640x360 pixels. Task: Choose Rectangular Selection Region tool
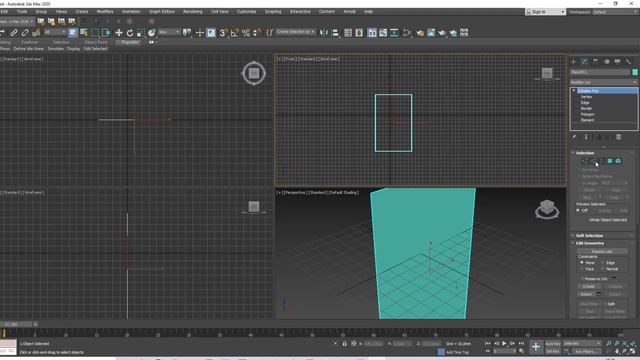[x=95, y=33]
